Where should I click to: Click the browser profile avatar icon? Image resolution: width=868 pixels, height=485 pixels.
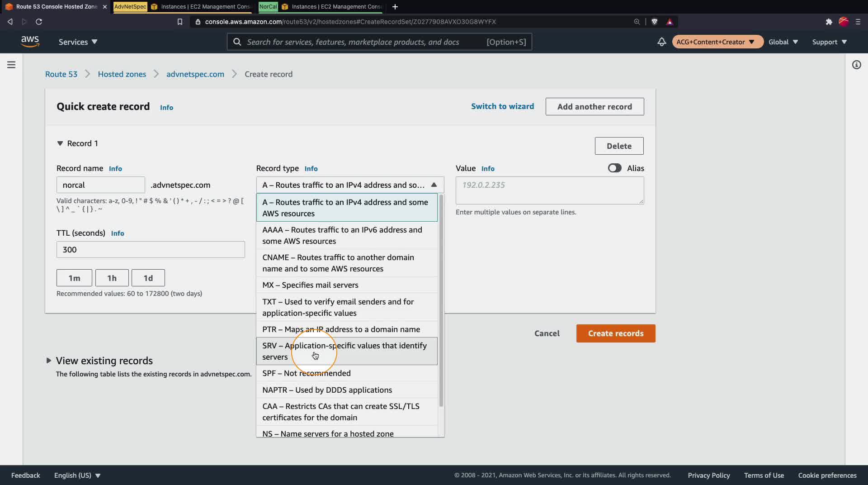point(844,22)
